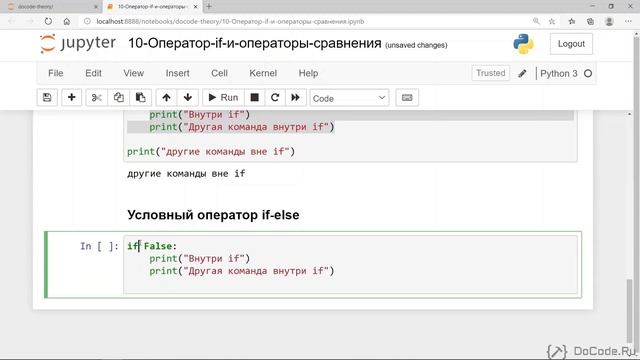Open browser favorites list icon
Viewport: 640px width, 360px height.
coord(572,21)
